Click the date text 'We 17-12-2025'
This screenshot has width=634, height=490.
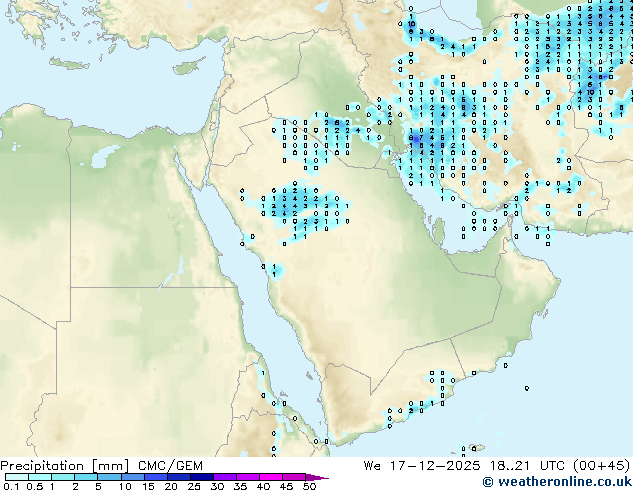click(422, 466)
